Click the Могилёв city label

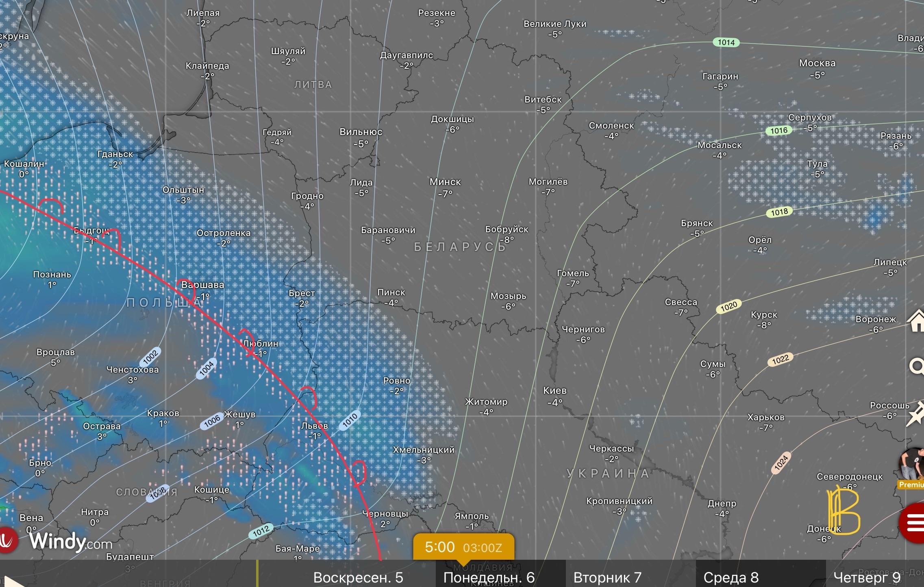pos(548,182)
